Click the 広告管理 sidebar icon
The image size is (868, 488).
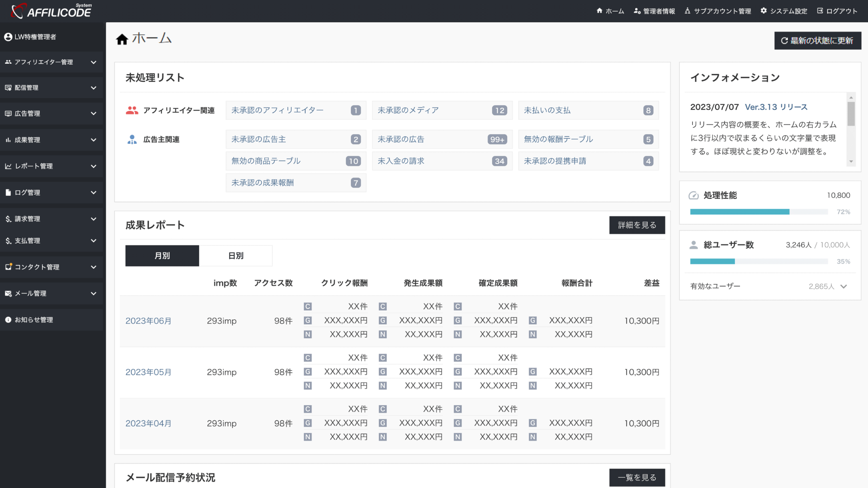8,113
